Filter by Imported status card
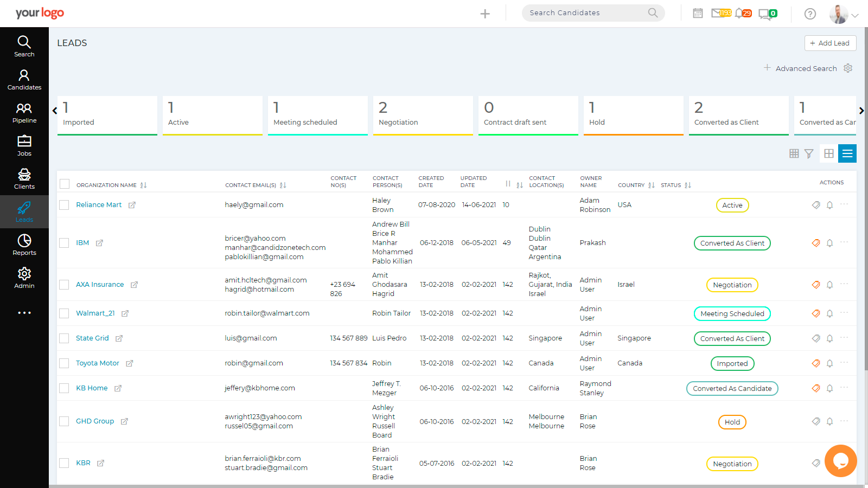 pos(107,115)
